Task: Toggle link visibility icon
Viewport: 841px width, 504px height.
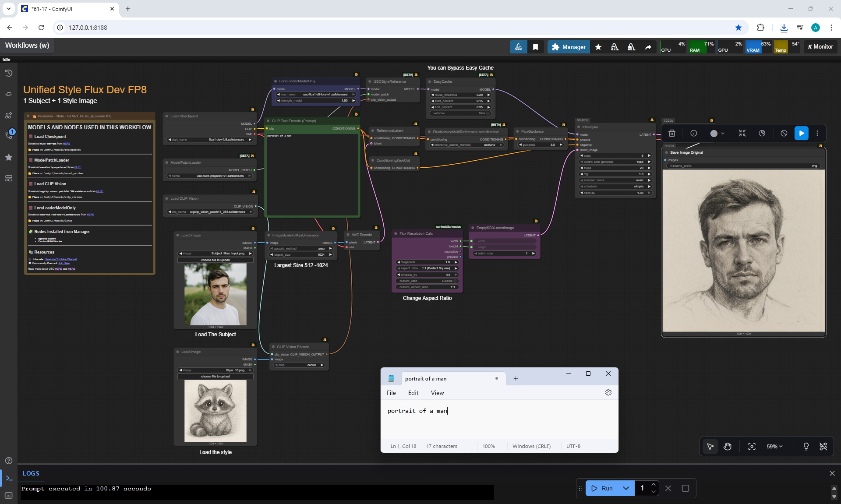Action: (x=823, y=446)
